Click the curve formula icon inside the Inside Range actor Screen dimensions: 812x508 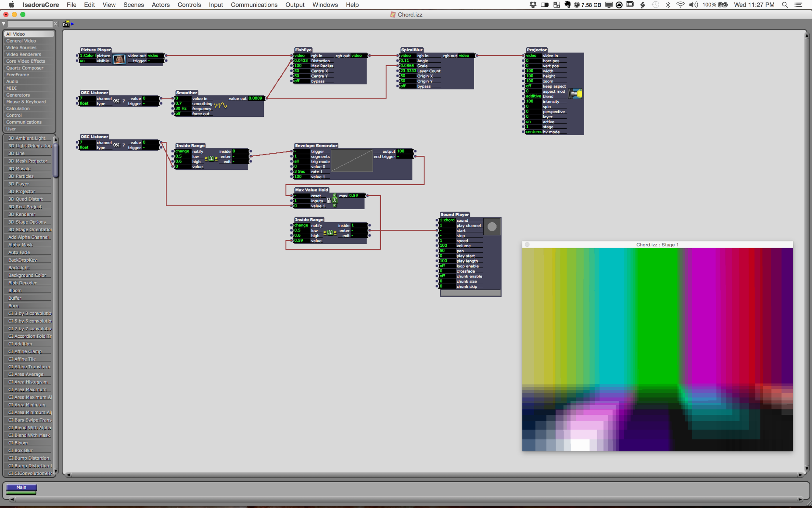coord(211,158)
